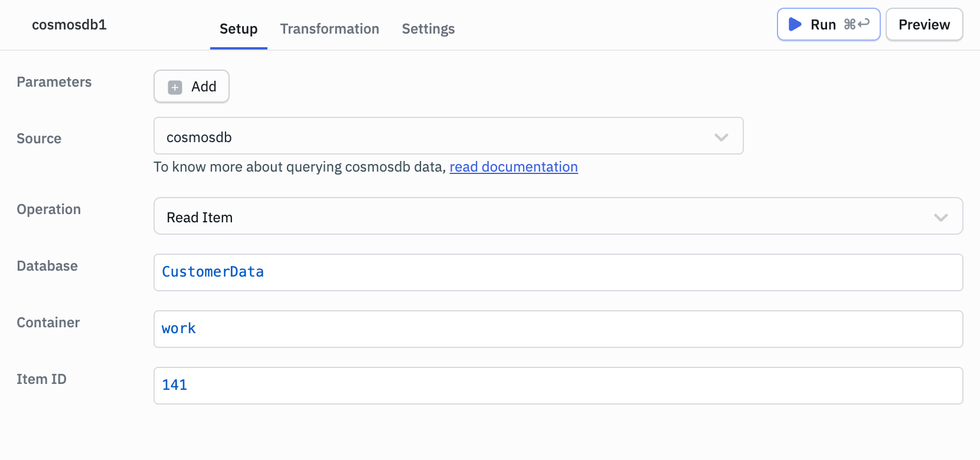Click the keyboard shortcut symbol in Run
Image resolution: width=980 pixels, height=460 pixels.
click(856, 24)
